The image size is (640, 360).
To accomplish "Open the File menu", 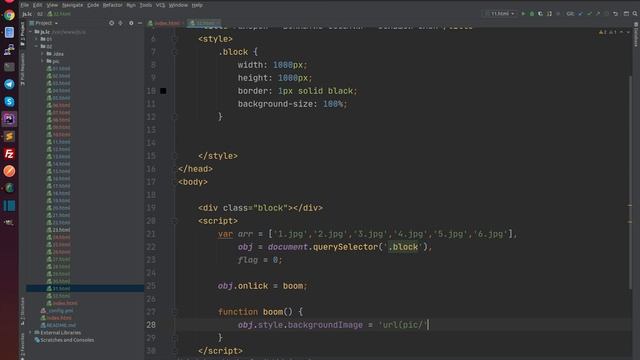I will click(24, 5).
